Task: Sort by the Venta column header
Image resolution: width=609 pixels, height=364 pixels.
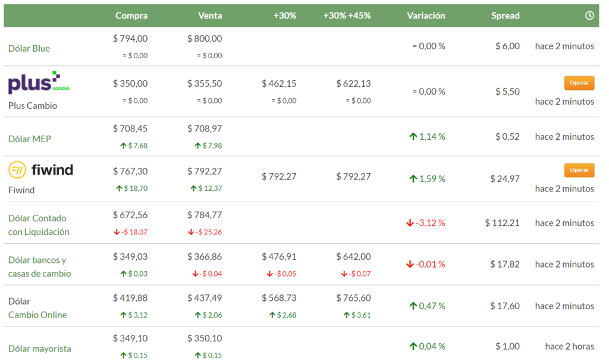Action: pyautogui.click(x=210, y=16)
